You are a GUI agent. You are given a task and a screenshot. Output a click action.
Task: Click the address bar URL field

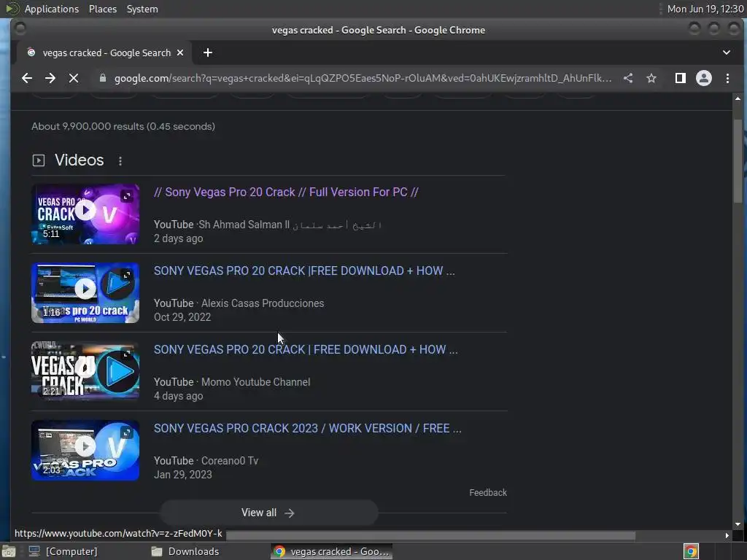363,78
